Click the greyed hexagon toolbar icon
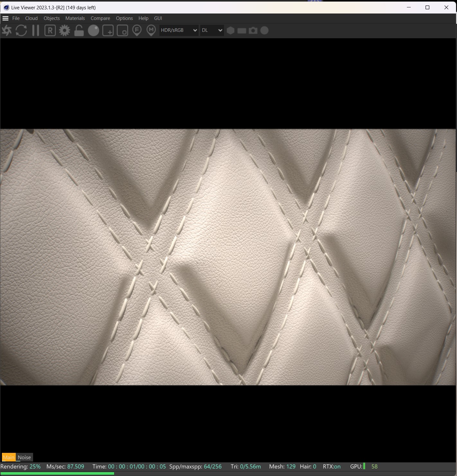The height and width of the screenshot is (476, 457). point(230,31)
